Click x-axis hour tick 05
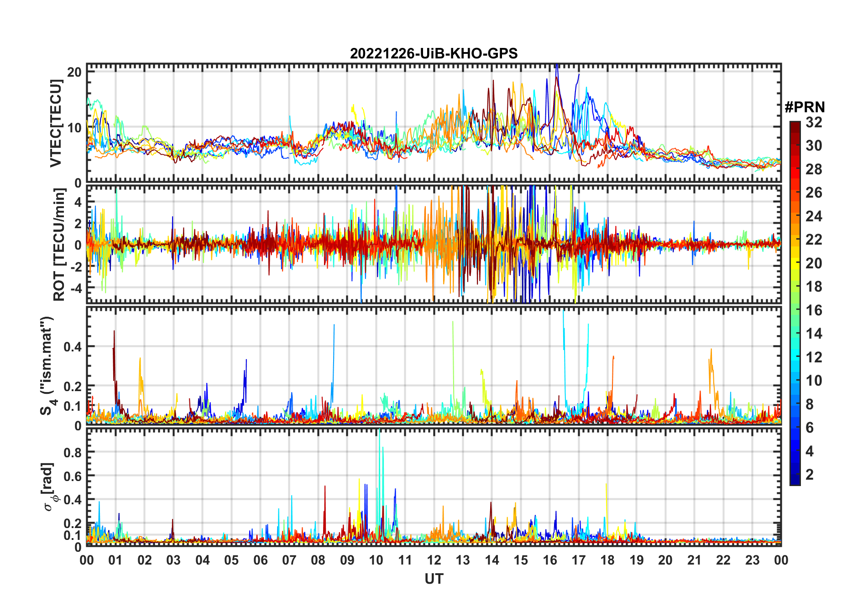868x607 pixels. point(231,560)
